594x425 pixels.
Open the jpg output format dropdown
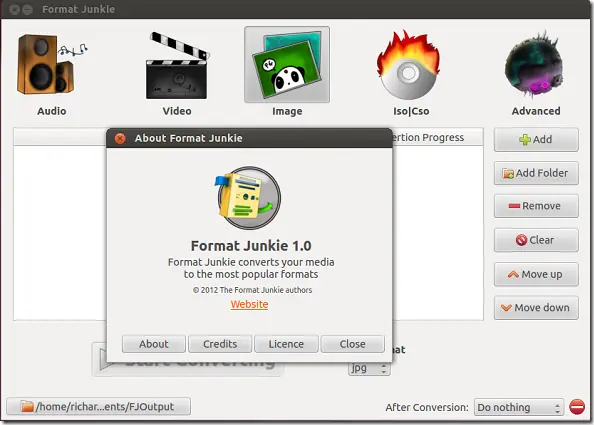coord(369,368)
